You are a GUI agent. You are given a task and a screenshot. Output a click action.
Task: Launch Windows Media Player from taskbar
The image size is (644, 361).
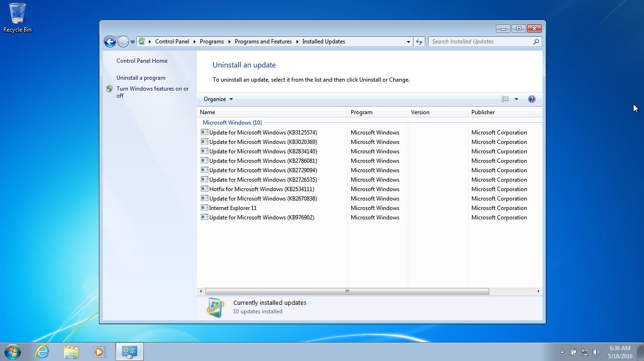click(99, 352)
